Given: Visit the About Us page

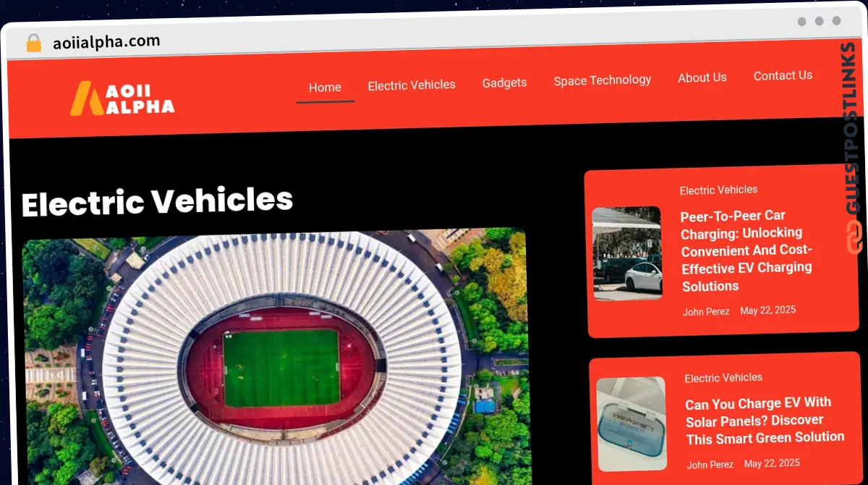Looking at the screenshot, I should click(702, 77).
